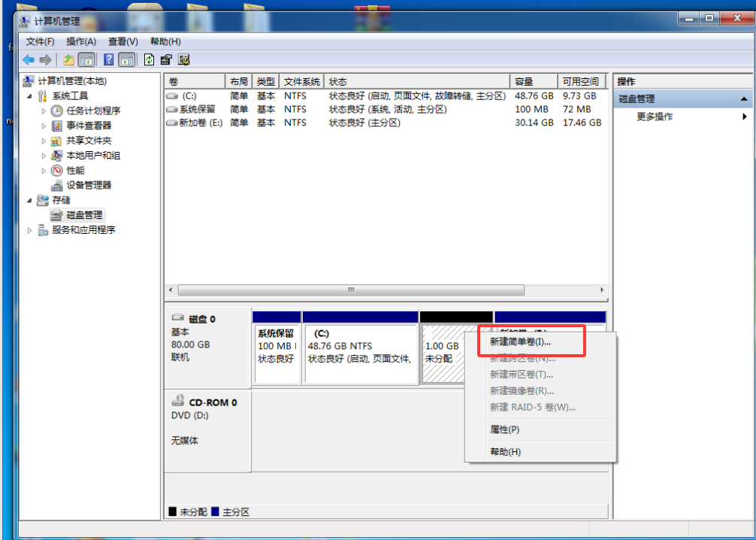756x540 pixels.
Task: Open the 操作(A) menu
Action: (x=81, y=41)
